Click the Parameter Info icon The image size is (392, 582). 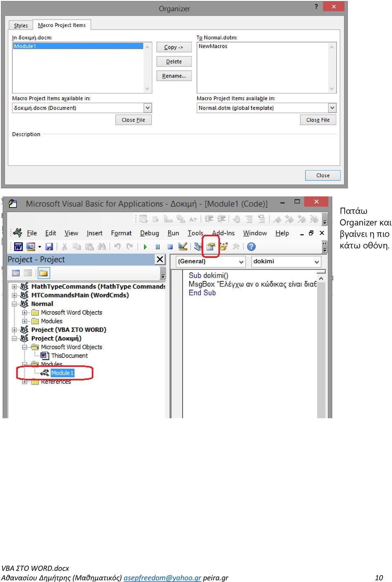[180, 219]
